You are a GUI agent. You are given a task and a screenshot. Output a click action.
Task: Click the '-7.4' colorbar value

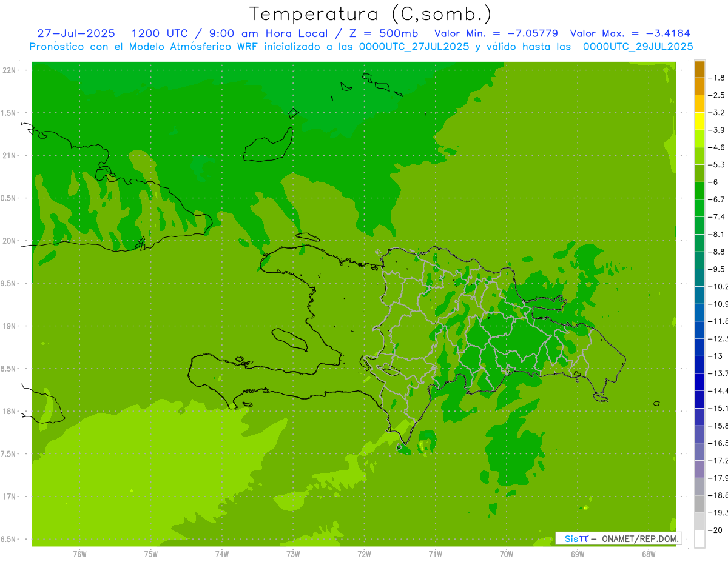pos(716,217)
